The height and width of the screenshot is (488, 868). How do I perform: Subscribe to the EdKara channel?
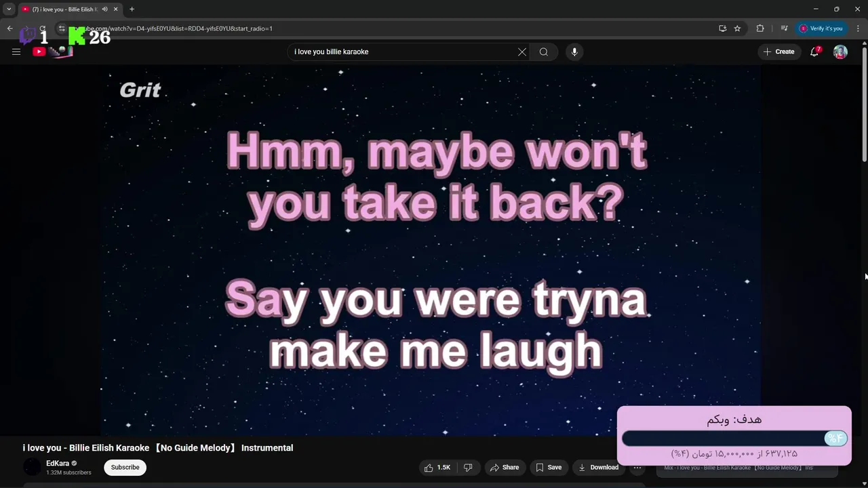pyautogui.click(x=125, y=467)
